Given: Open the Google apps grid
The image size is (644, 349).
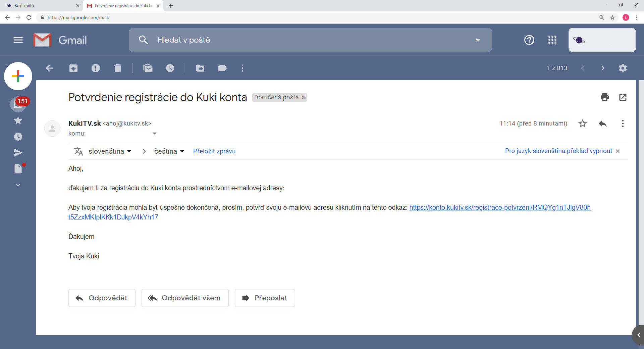Looking at the screenshot, I should coord(552,40).
